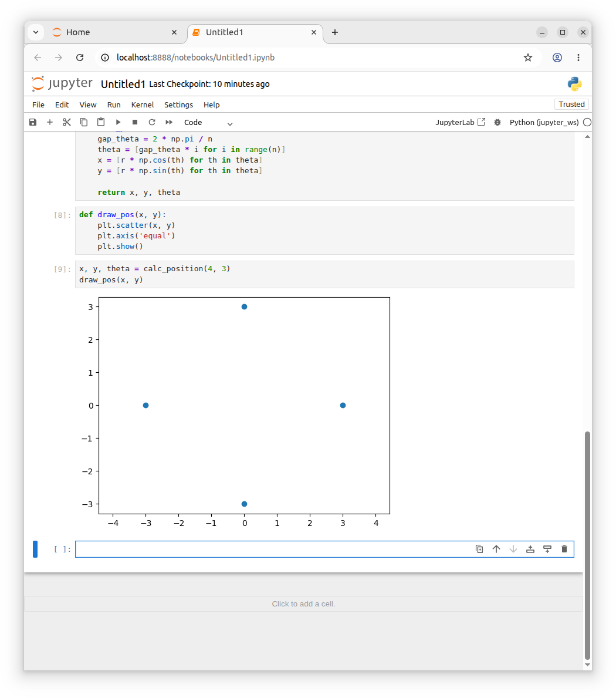Open the Run menu

click(114, 104)
